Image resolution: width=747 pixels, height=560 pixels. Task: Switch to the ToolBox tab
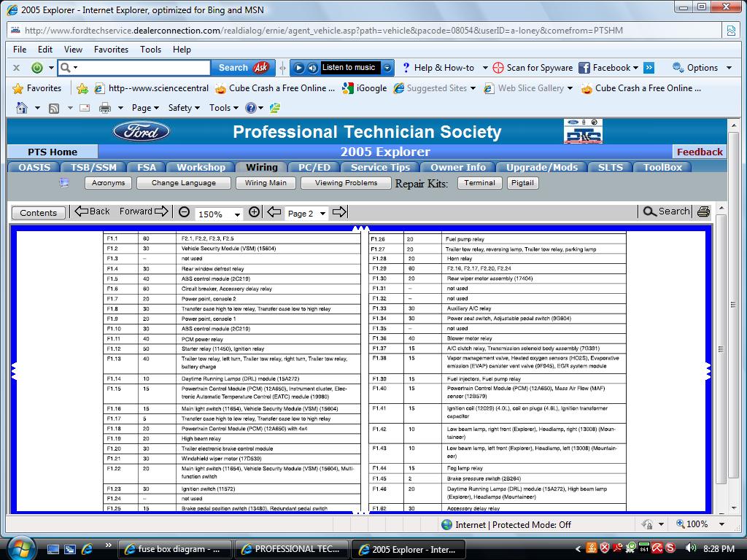662,167
